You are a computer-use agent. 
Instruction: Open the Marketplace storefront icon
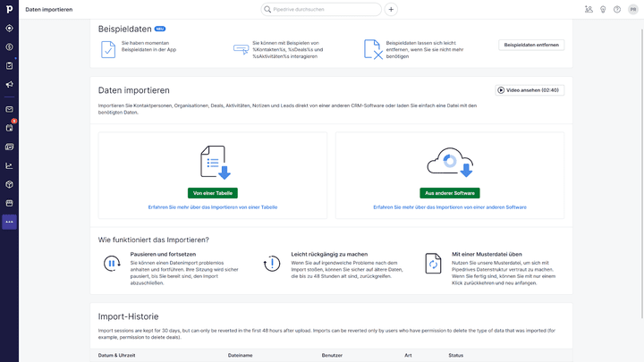(x=9, y=203)
